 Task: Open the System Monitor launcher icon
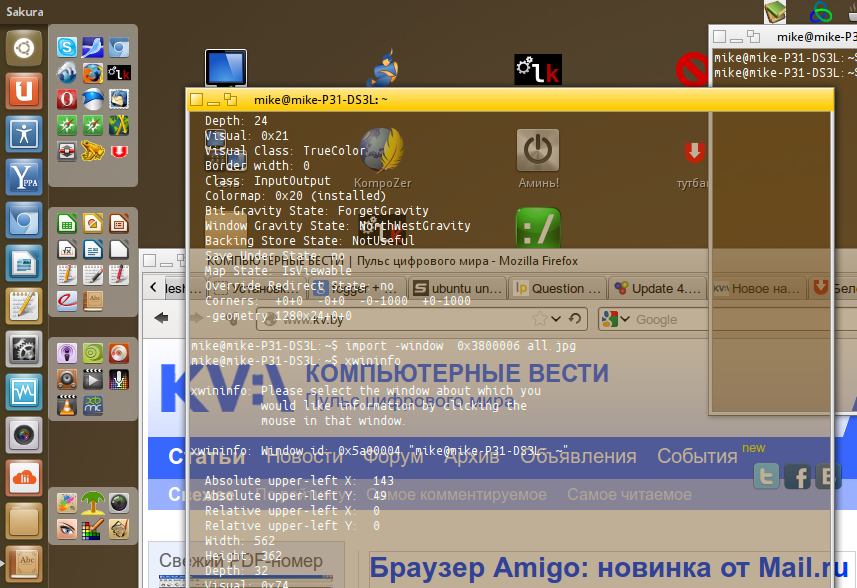coord(24,392)
